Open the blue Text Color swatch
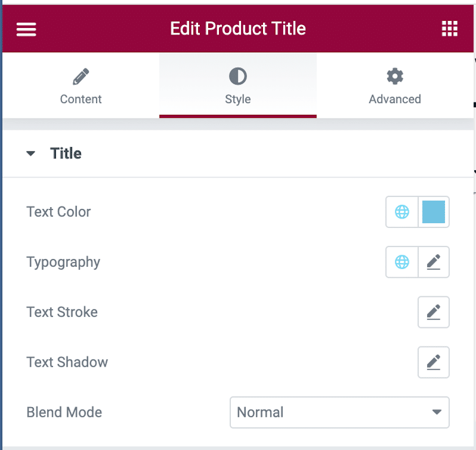Screen dimensions: 476x450 coord(434,212)
